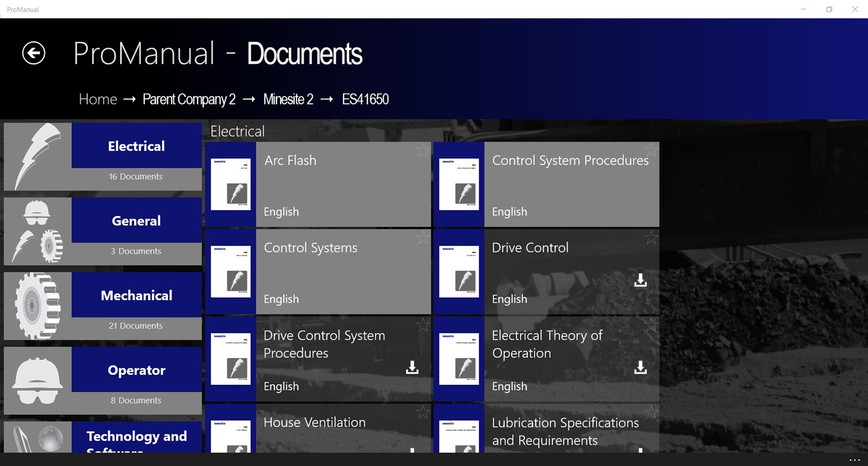
Task: Toggle favorite star on House Ventilation
Action: [423, 413]
